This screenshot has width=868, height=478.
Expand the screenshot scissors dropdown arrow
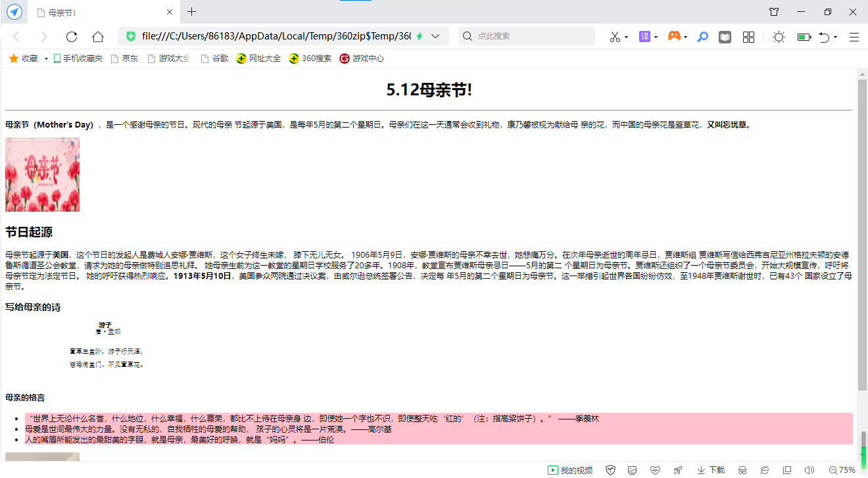626,37
